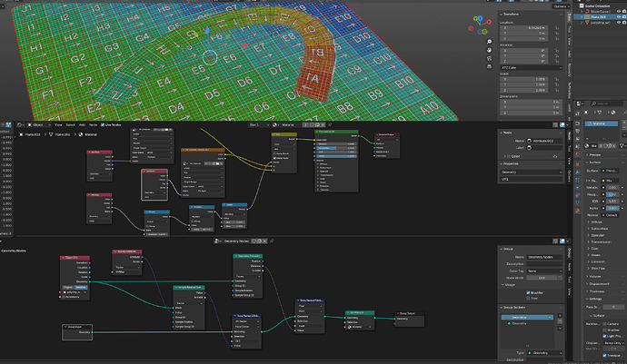Open the Select menu in shader editor
The image size is (627, 364).
pos(70,125)
